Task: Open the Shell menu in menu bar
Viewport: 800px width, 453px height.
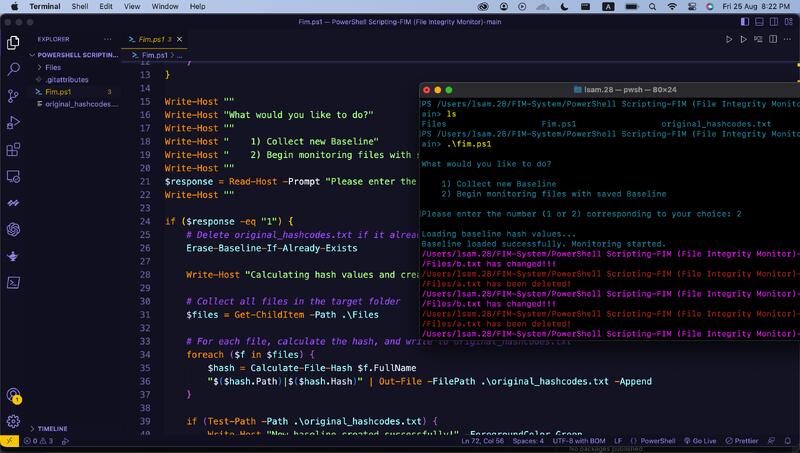Action: pyautogui.click(x=82, y=6)
